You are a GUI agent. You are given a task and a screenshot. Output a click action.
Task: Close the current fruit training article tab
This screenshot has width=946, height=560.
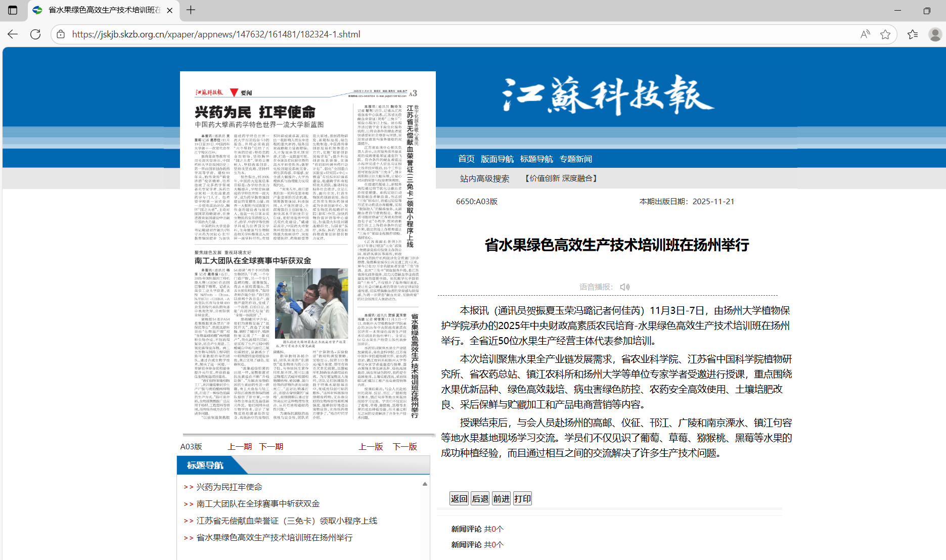[170, 10]
